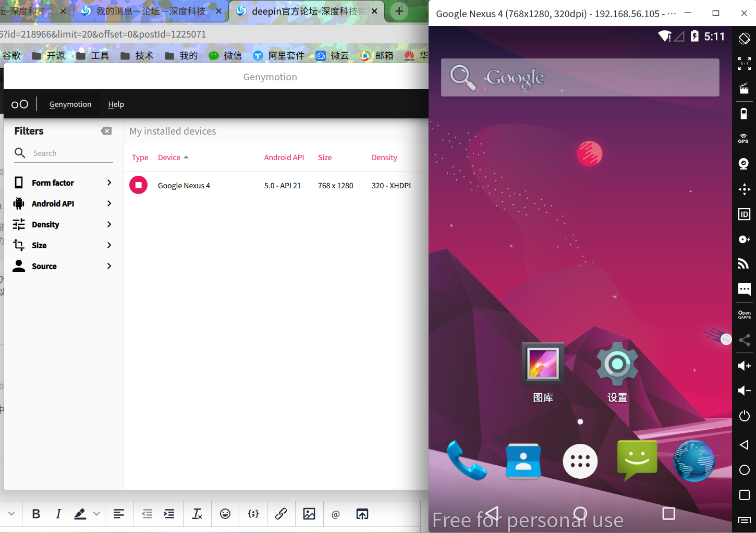Tap the Android on-screen back button
This screenshot has height=533, width=756.
[492, 514]
